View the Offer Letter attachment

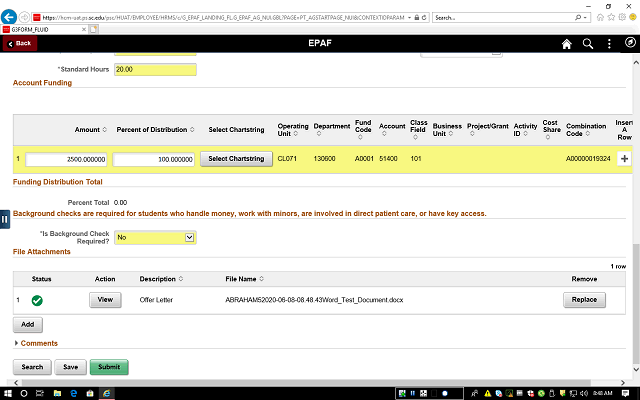click(105, 300)
